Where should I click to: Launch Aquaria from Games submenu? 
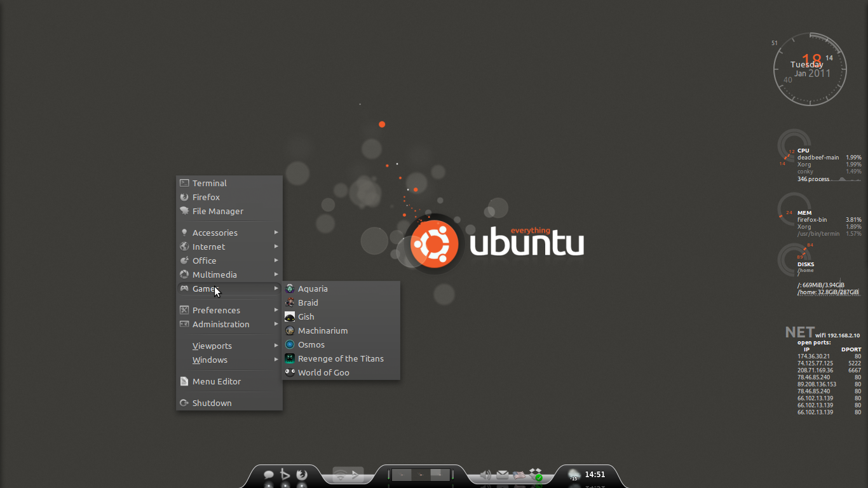click(341, 288)
